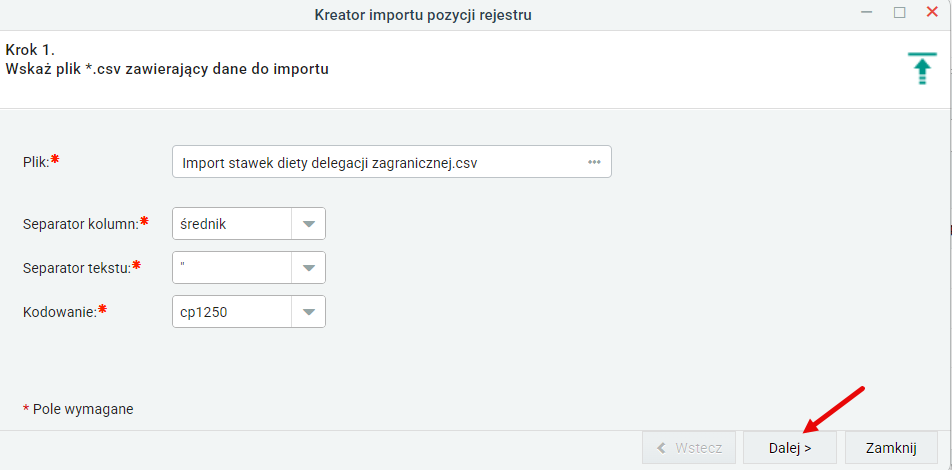Click the 'Kreator importu pozycji rejestru' title
The image size is (952, 470).
[423, 15]
